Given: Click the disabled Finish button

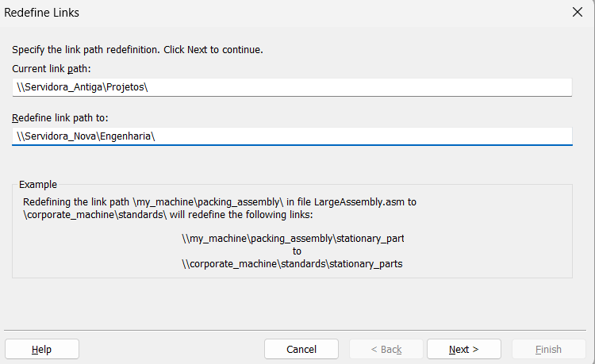Looking at the screenshot, I should click(x=549, y=349).
